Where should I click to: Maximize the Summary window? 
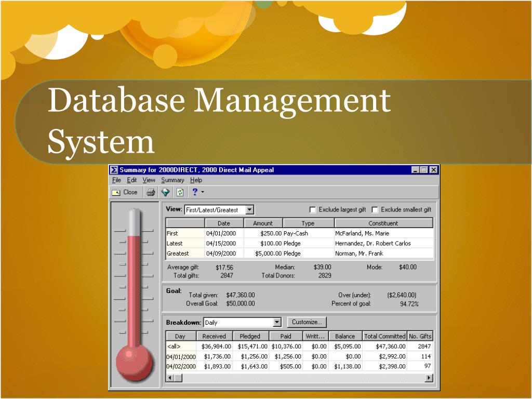(x=424, y=170)
